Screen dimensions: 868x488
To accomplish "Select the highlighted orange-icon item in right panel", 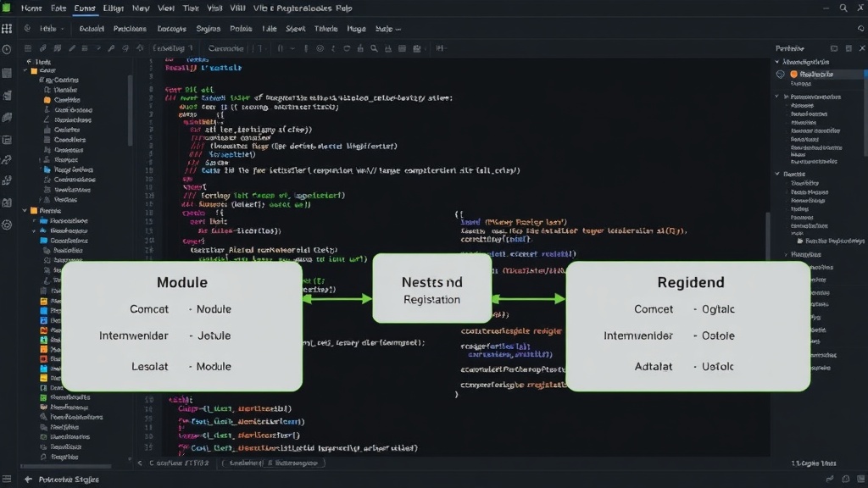I will (x=820, y=75).
